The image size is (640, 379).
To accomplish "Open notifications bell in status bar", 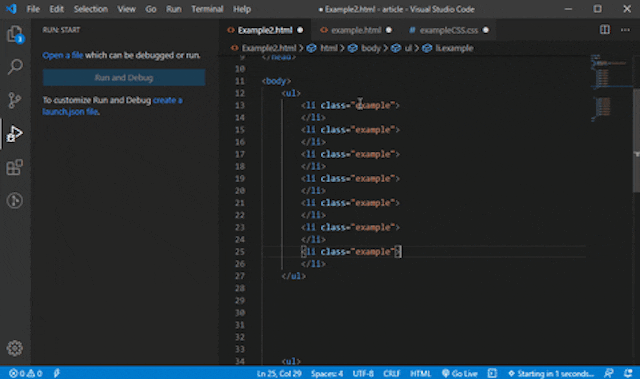I will 628,373.
